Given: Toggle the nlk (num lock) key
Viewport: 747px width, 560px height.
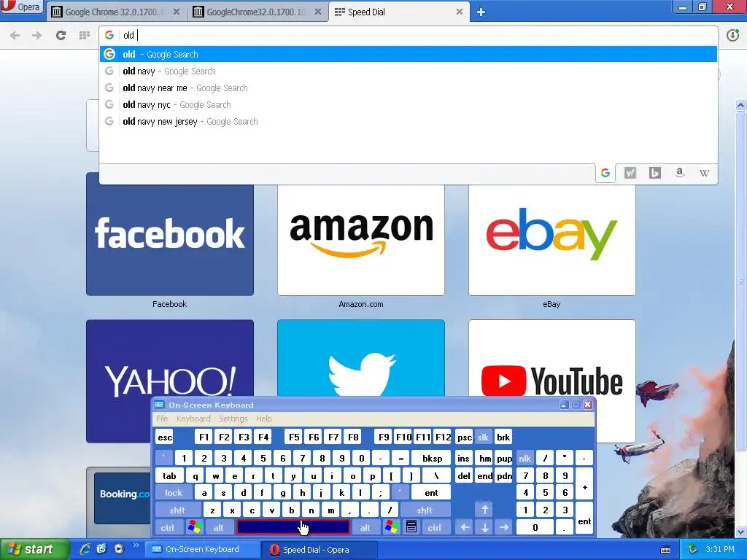Looking at the screenshot, I should coord(525,458).
